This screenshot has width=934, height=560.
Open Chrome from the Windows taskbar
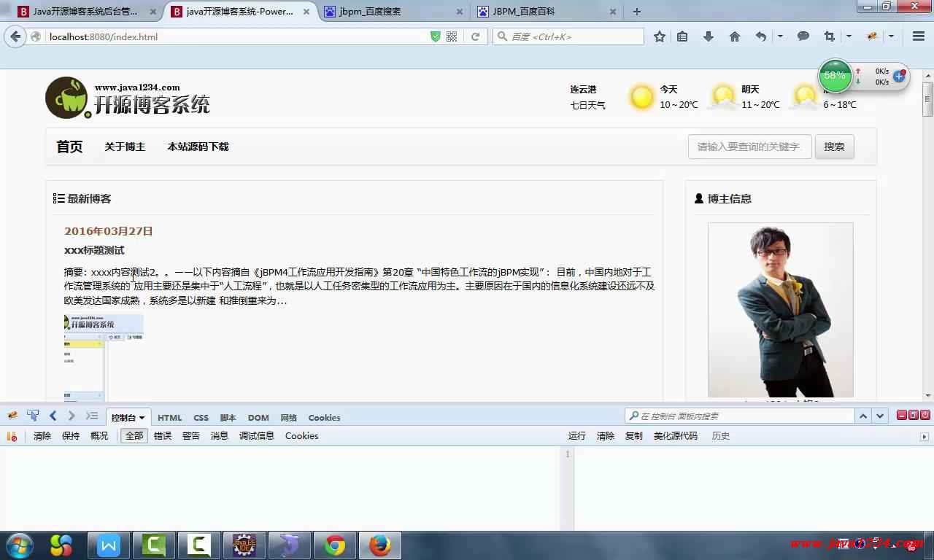(335, 545)
